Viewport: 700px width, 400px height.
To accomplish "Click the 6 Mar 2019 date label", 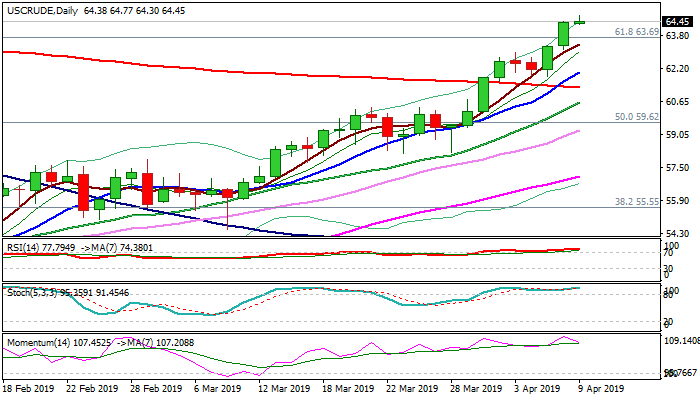I will [217, 388].
